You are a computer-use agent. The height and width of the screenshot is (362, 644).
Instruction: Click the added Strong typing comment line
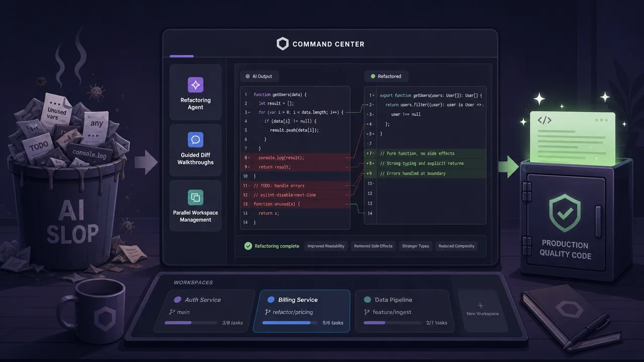point(425,163)
